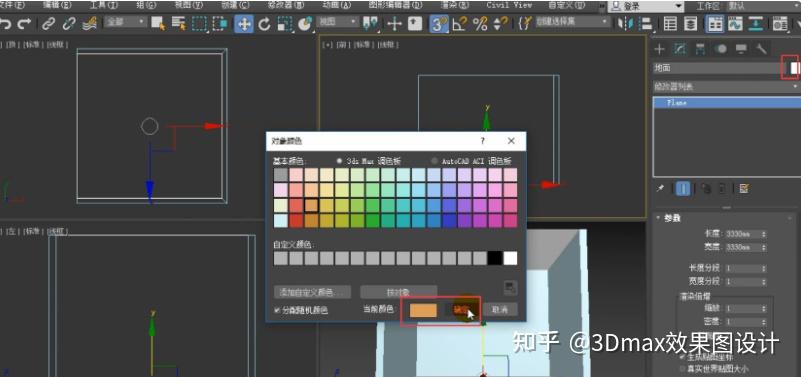This screenshot has height=377, width=801.
Task: Click the Undo arrow in the toolbar
Action: click(5, 23)
